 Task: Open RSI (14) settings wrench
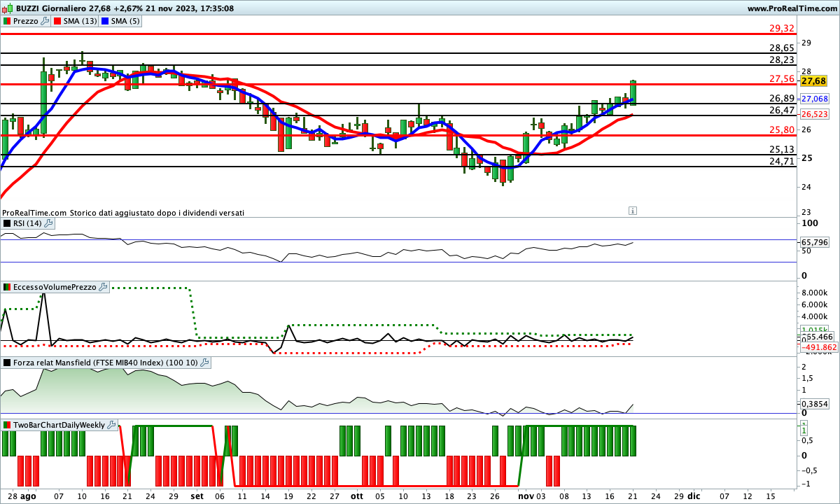(x=49, y=223)
